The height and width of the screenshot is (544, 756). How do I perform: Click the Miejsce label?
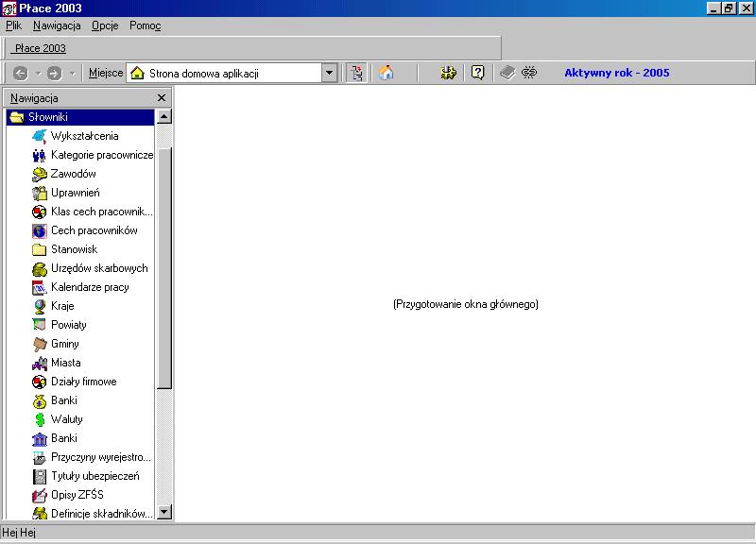point(106,73)
